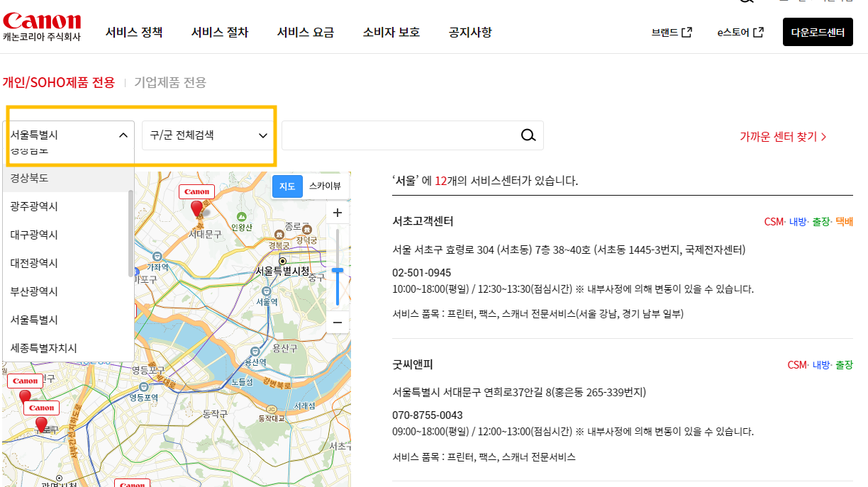This screenshot has height=487, width=868.
Task: Zoom in on the map using the plus icon
Action: [337, 213]
